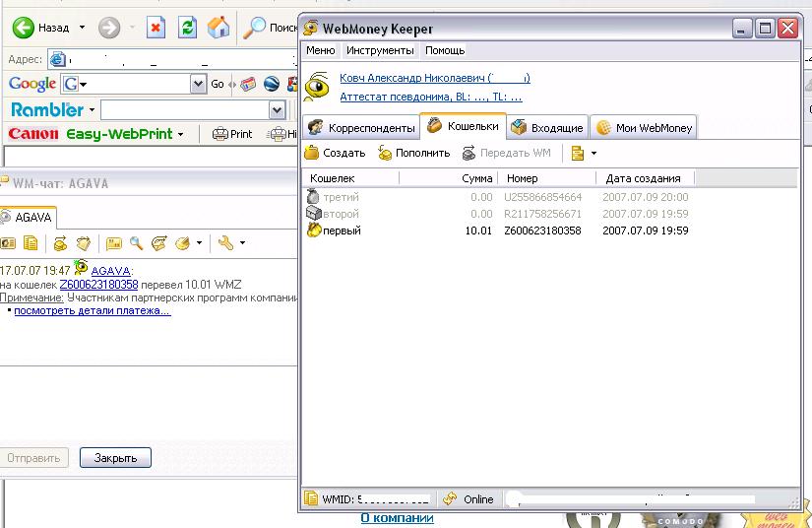Expand the Rambler search combo box
Image resolution: width=812 pixels, height=528 pixels.
(277, 110)
